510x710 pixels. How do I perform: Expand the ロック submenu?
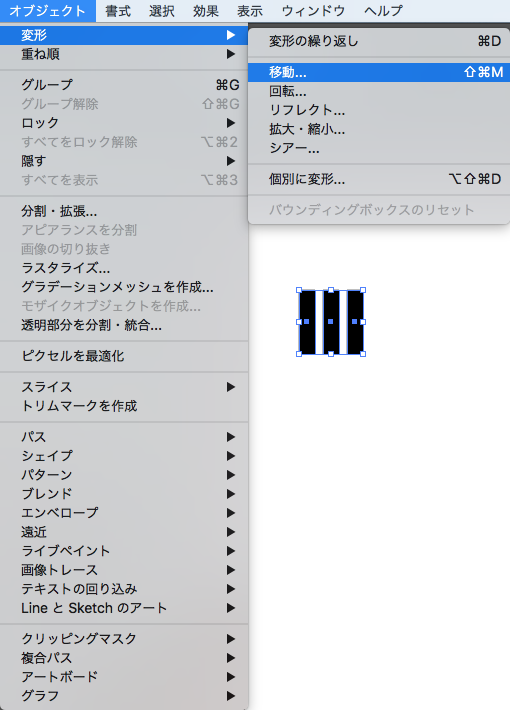(x=124, y=123)
